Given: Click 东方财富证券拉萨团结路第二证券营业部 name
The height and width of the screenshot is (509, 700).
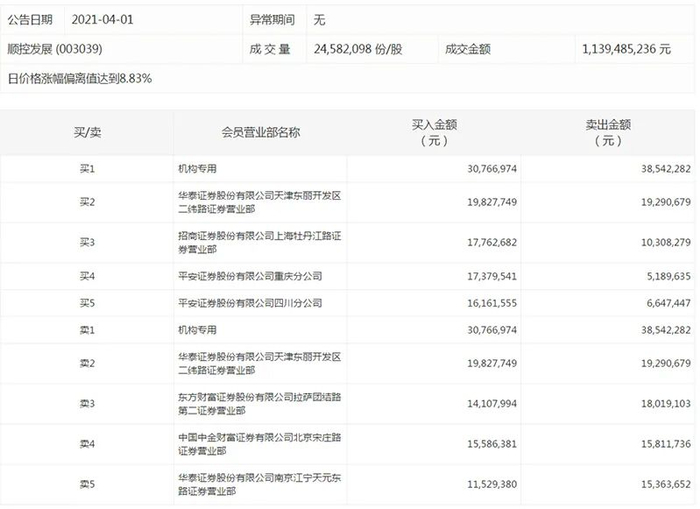Looking at the screenshot, I should 259,404.
